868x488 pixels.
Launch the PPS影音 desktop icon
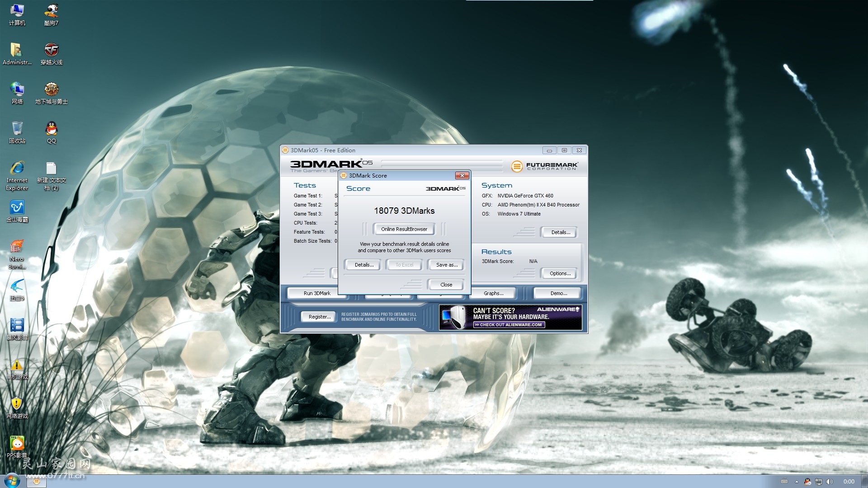(x=17, y=447)
